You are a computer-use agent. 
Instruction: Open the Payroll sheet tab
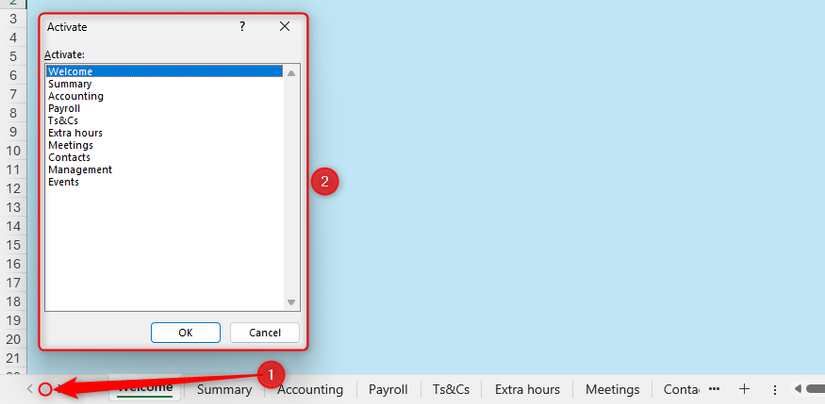388,389
